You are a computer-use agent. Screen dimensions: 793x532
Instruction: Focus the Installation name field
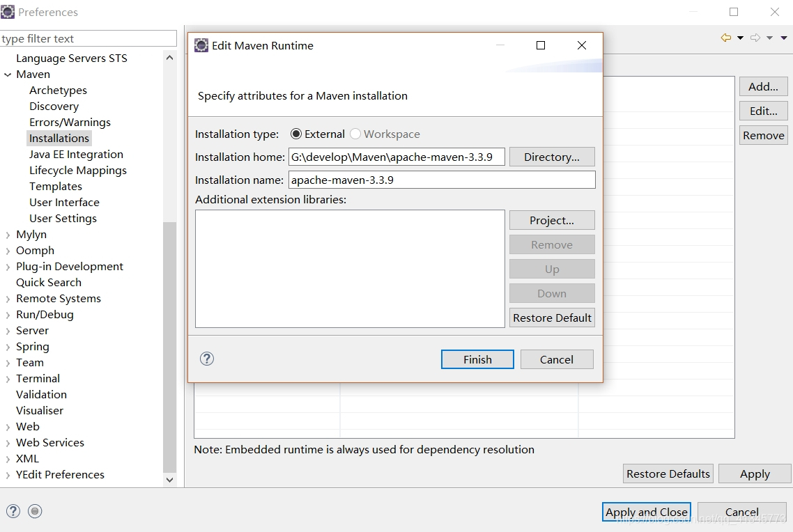click(442, 180)
